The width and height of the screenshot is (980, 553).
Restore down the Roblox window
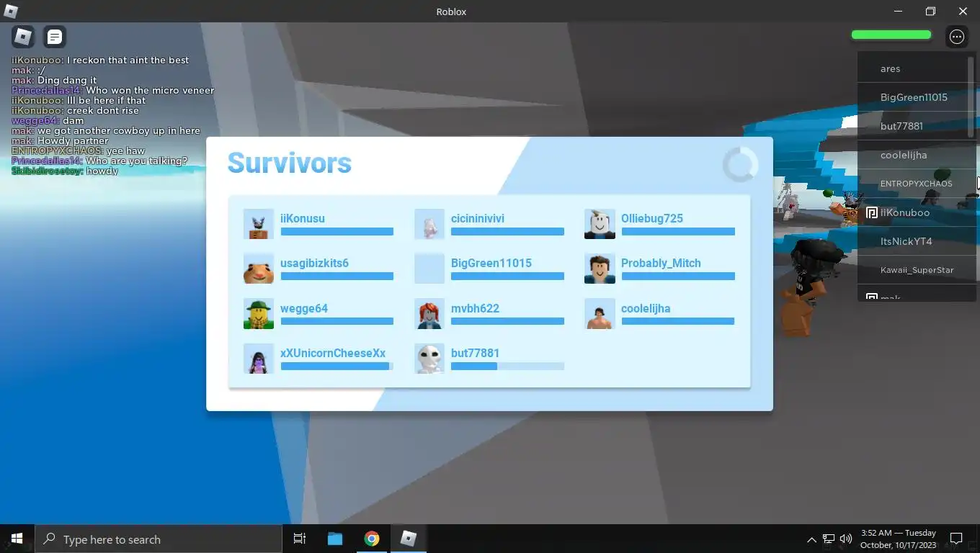[930, 11]
